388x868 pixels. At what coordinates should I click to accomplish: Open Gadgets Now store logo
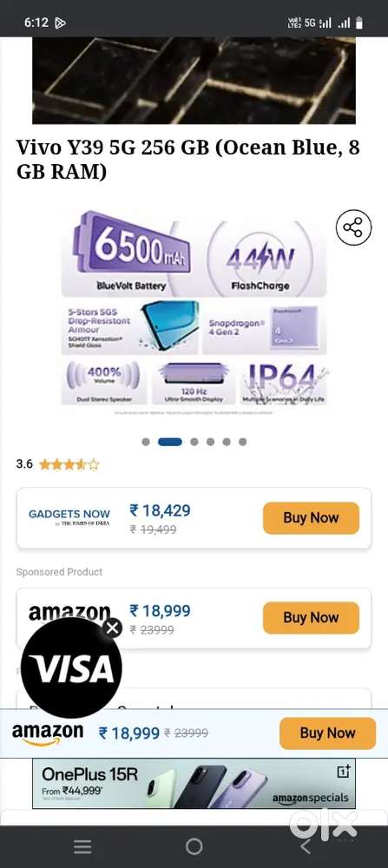point(69,517)
